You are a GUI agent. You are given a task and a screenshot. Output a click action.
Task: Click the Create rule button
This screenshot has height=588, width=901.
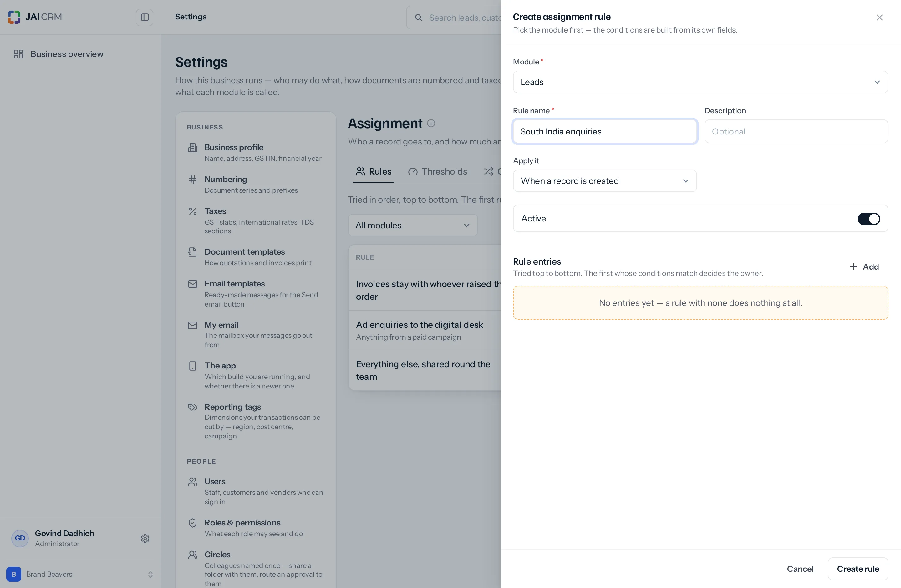tap(858, 569)
